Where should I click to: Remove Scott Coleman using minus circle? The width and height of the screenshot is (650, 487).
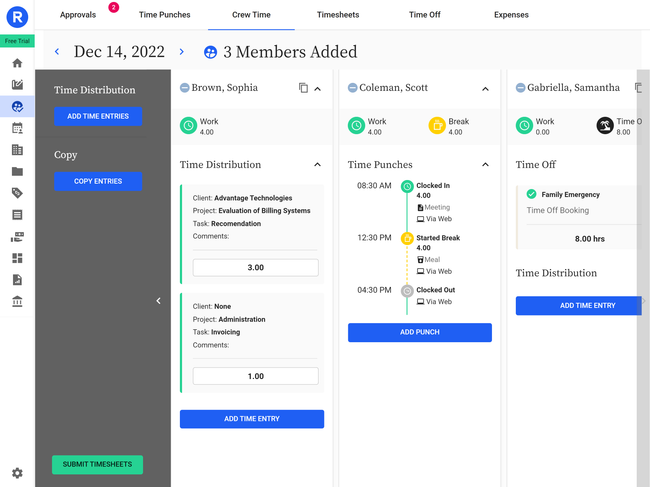click(353, 88)
